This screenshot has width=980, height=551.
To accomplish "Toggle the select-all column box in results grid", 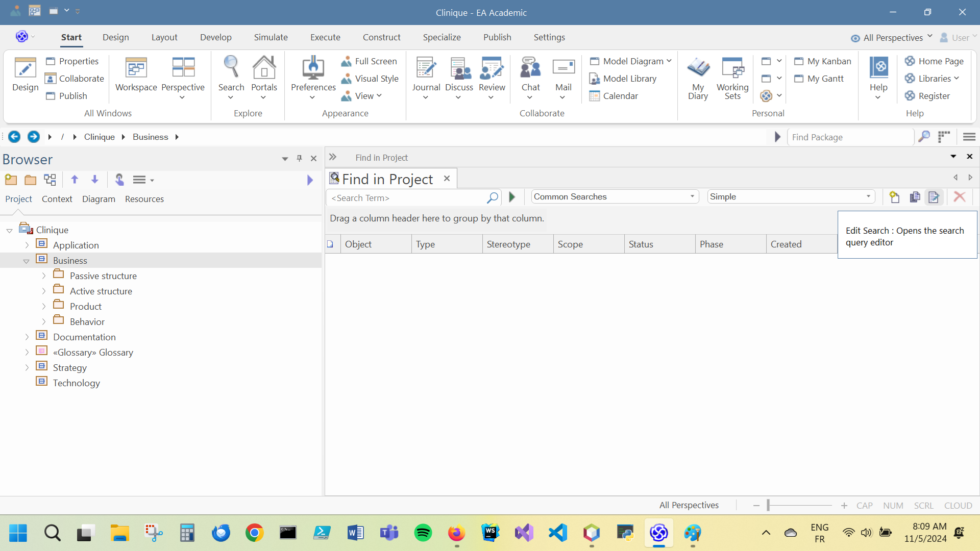I will tap(330, 244).
